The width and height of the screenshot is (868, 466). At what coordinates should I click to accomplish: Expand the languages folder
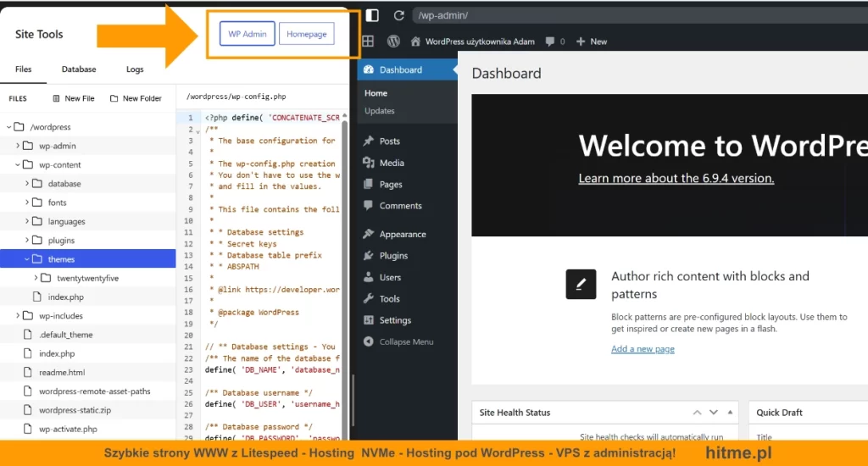(x=26, y=221)
